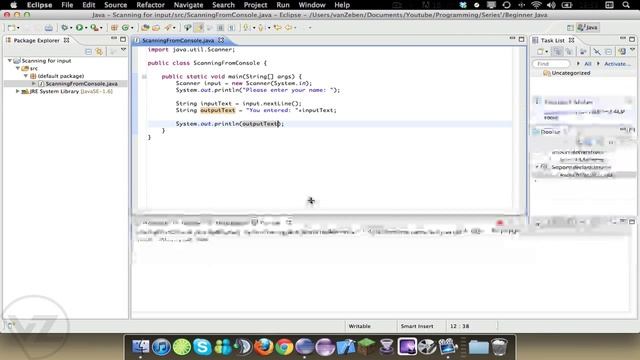This screenshot has height=360, width=640.
Task: Click 'Writable' in the status bar
Action: [359, 326]
